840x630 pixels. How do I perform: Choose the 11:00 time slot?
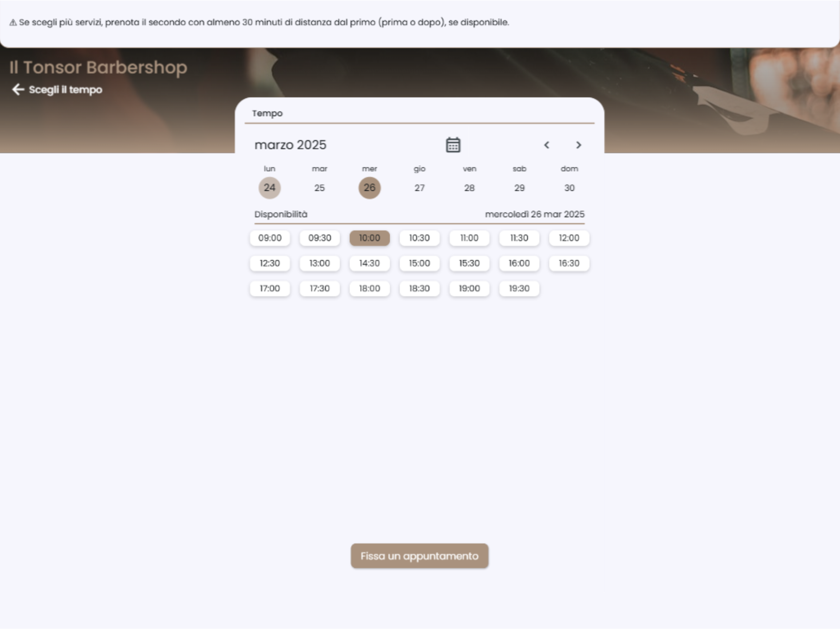click(x=470, y=238)
